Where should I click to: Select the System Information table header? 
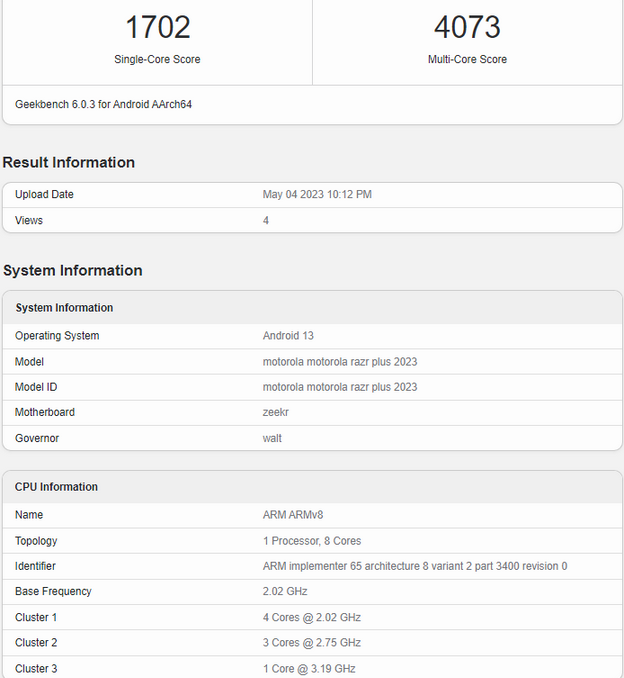pyautogui.click(x=64, y=308)
